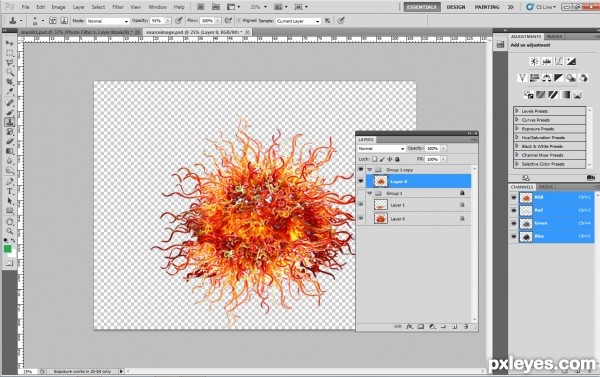The height and width of the screenshot is (377, 600).
Task: Toggle visibility of RGB channel
Action: [x=514, y=197]
